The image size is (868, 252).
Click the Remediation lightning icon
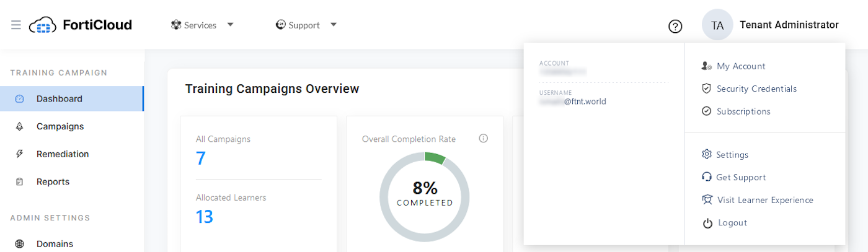point(19,154)
